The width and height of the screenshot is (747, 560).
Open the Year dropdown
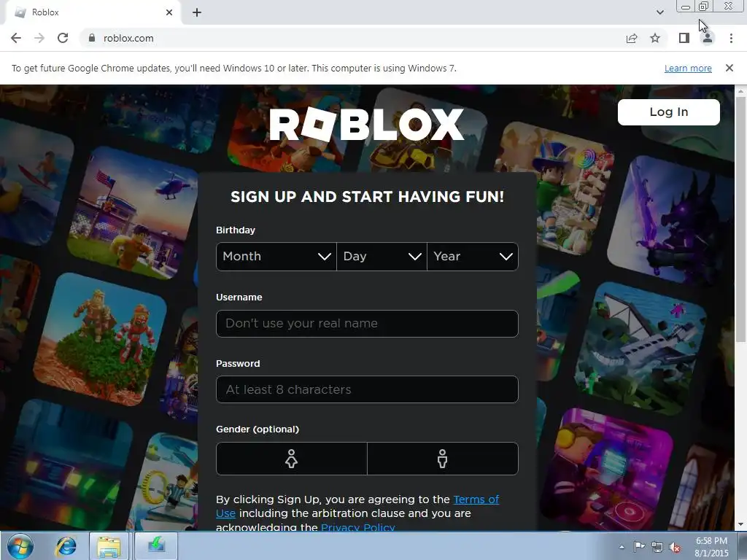(x=473, y=257)
